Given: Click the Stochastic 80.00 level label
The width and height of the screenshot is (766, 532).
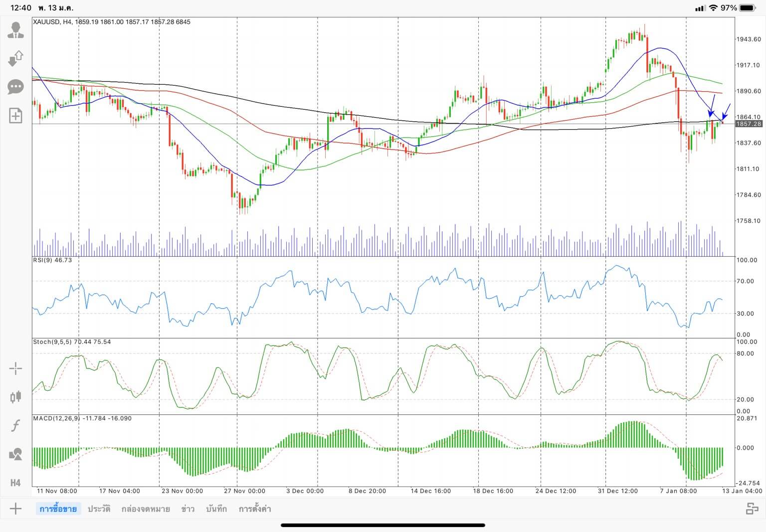Looking at the screenshot, I should click(x=746, y=354).
